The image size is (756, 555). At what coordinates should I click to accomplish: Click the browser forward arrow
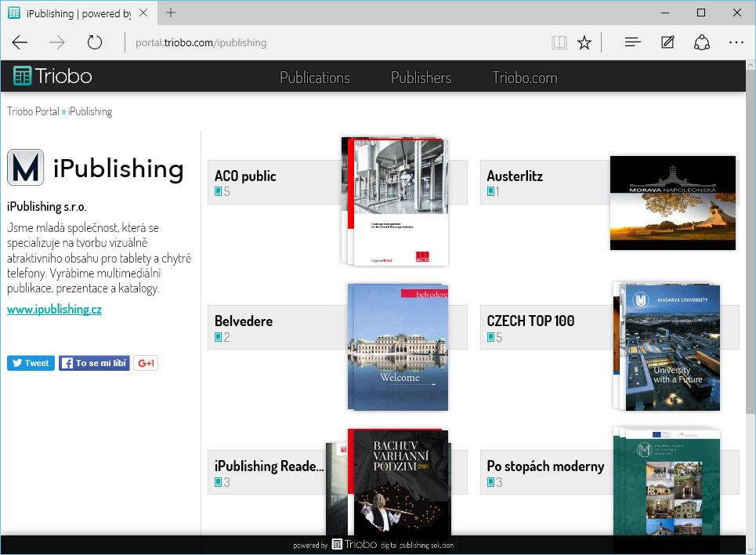[x=57, y=42]
